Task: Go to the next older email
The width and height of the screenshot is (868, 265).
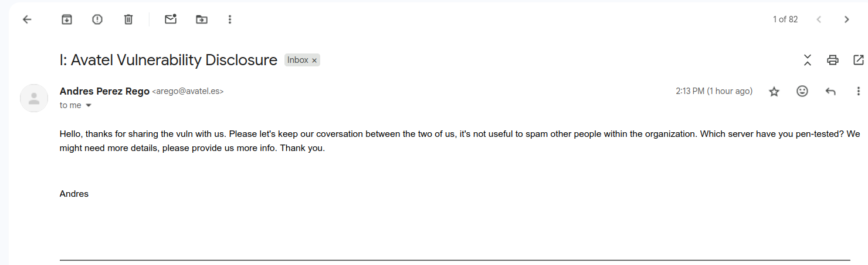Action: pos(846,19)
